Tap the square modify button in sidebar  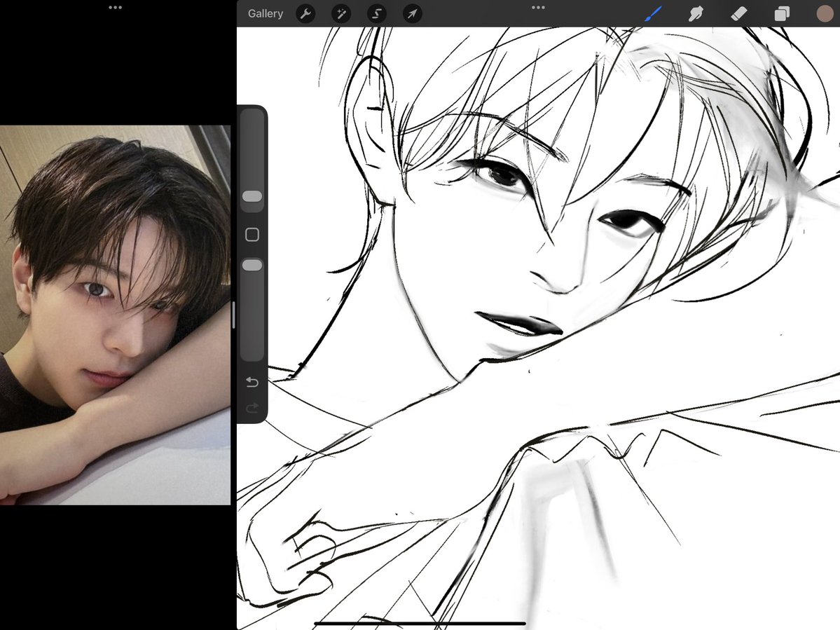tap(252, 235)
